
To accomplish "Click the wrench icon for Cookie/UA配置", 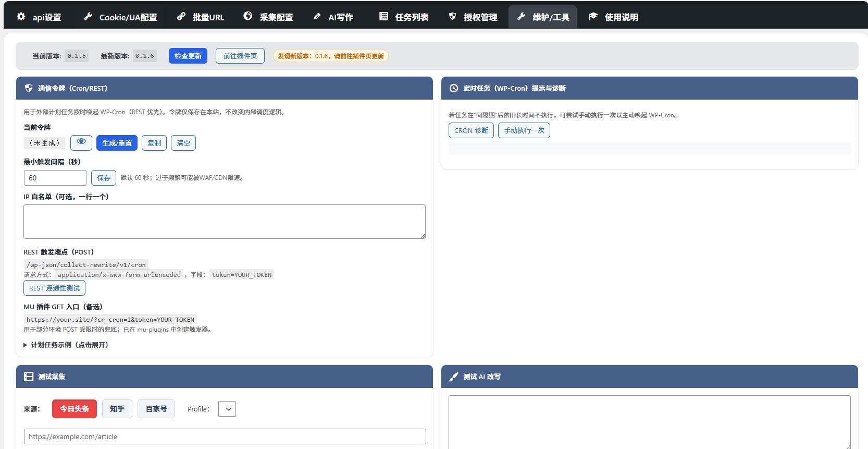I will coord(88,17).
